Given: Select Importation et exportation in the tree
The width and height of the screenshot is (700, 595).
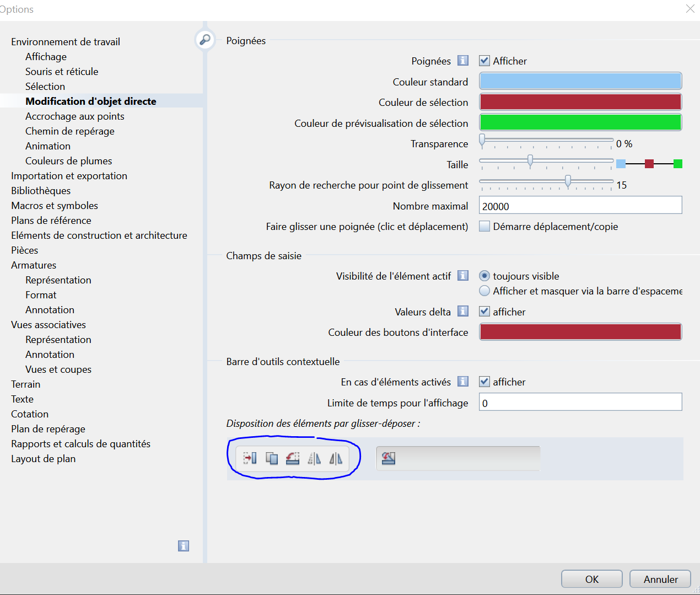Looking at the screenshot, I should tap(69, 176).
